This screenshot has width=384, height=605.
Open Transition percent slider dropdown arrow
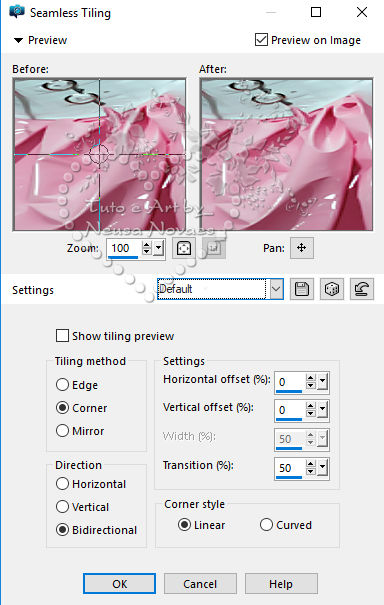pyautogui.click(x=323, y=468)
